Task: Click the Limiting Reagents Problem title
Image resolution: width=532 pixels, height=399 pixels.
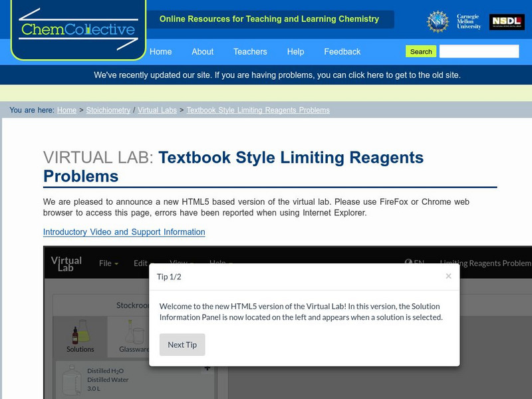Action: point(485,263)
